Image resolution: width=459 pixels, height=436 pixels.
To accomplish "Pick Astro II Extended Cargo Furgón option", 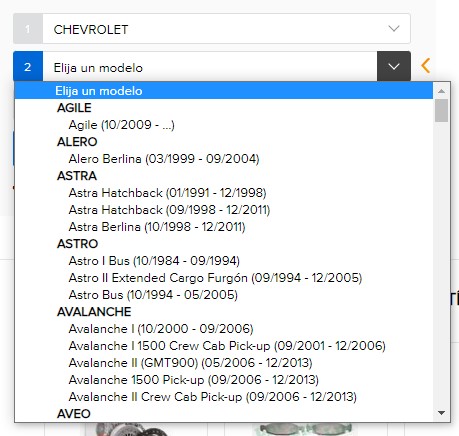I will (224, 278).
